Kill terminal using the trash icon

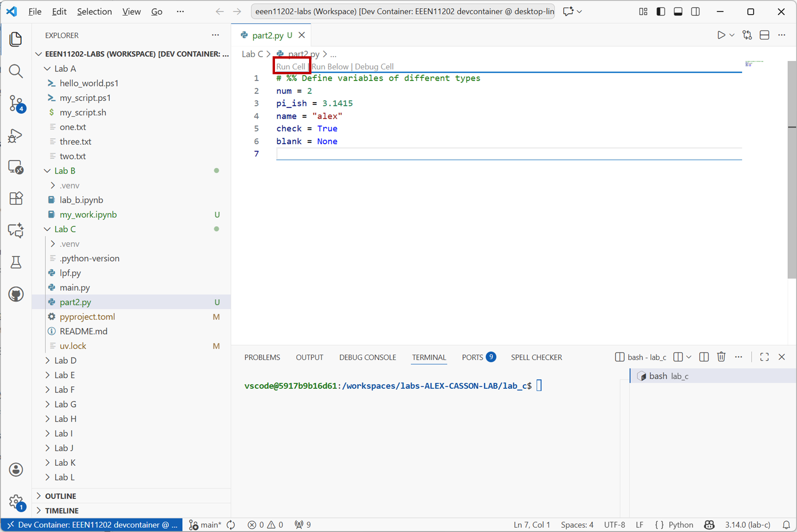pyautogui.click(x=721, y=357)
